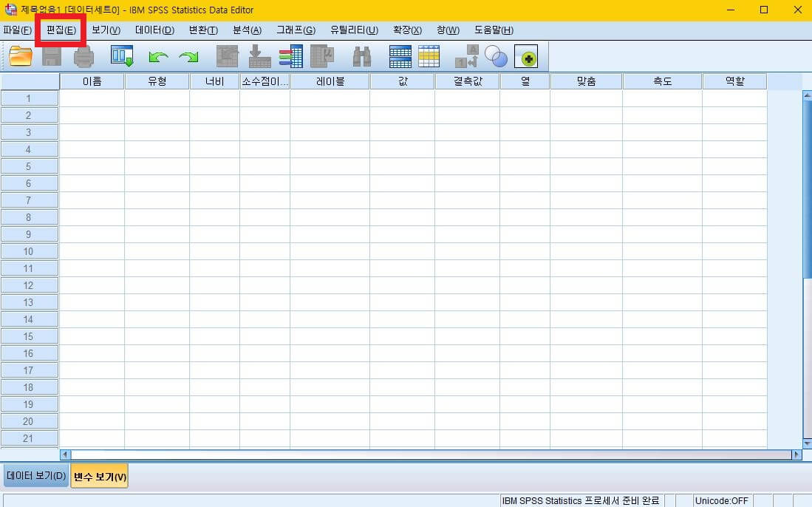The width and height of the screenshot is (812, 507).
Task: Select the Undo toolbar icon
Action: click(x=157, y=56)
